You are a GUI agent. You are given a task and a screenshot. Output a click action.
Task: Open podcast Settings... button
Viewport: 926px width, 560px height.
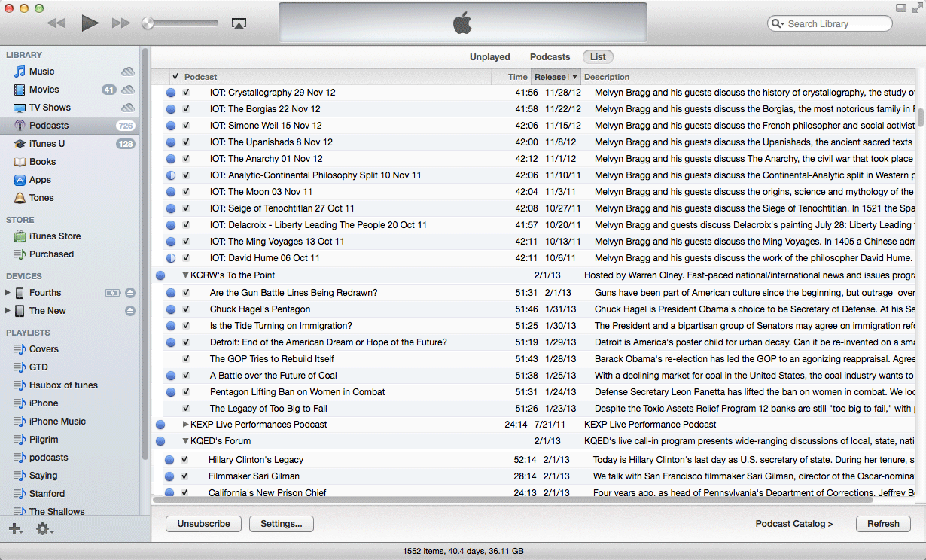tap(282, 524)
